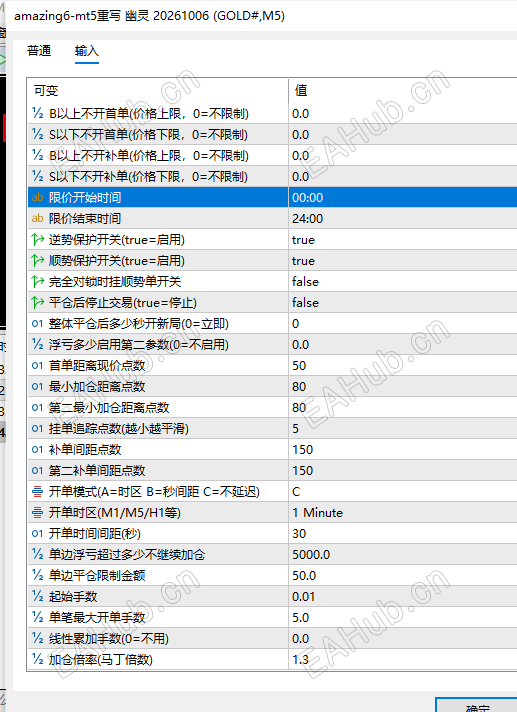This screenshot has width=517, height=712.
Task: Select the 最小加仓距离点数 row label
Action: point(97,386)
